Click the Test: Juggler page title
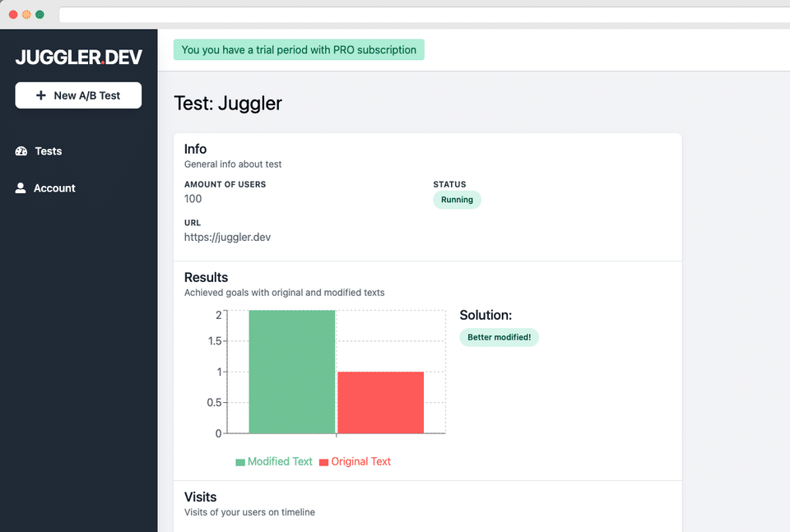Image resolution: width=790 pixels, height=532 pixels. coord(228,104)
